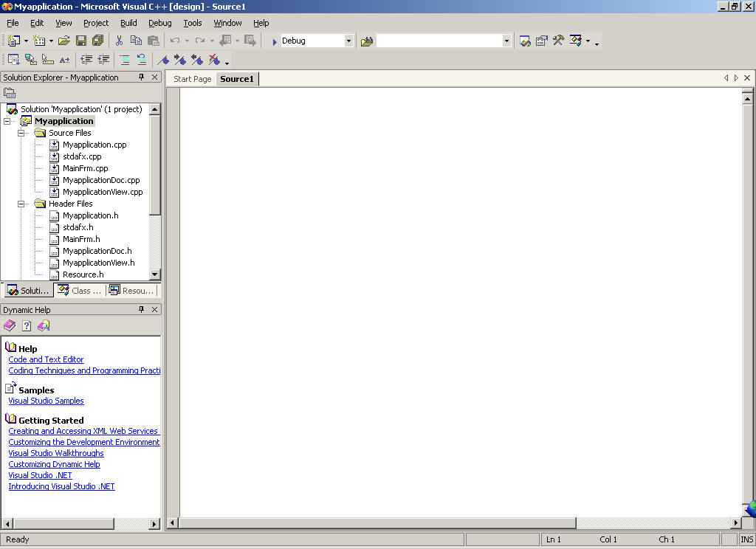This screenshot has width=756, height=549.
Task: Click the Paste clipboard icon
Action: [154, 41]
